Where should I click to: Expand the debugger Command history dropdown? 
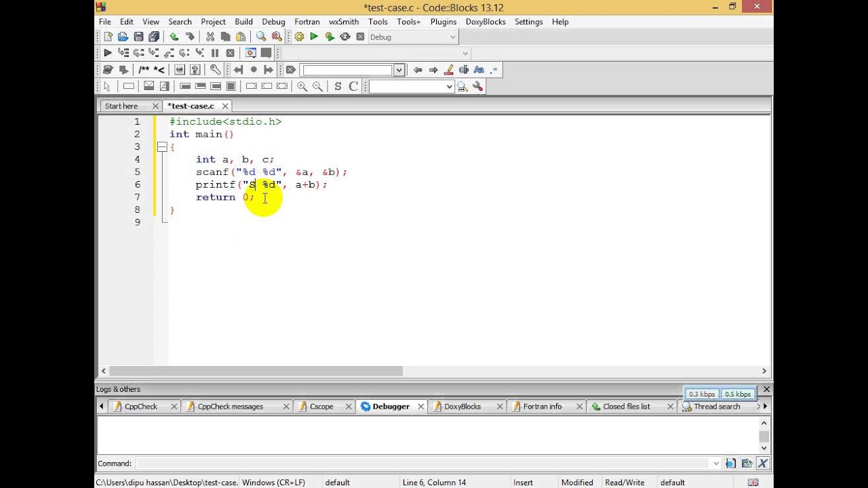716,464
